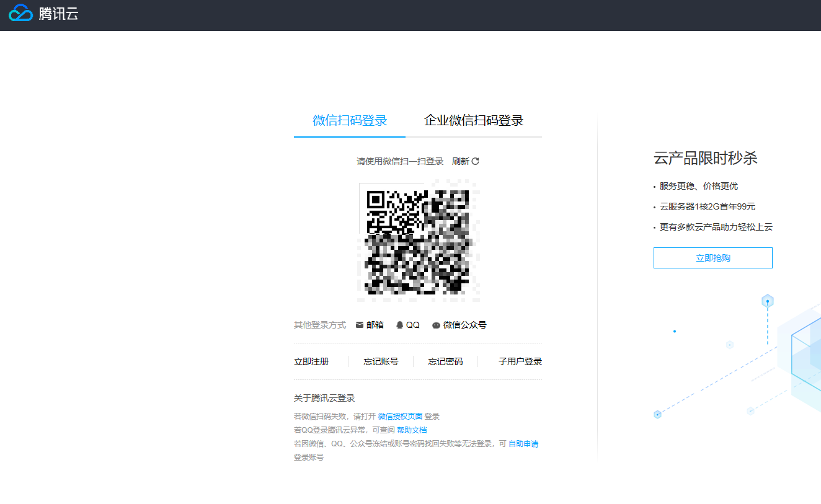Switch to the 企业微信扫码登录 tab
Screen dimensions: 821x504
(474, 120)
